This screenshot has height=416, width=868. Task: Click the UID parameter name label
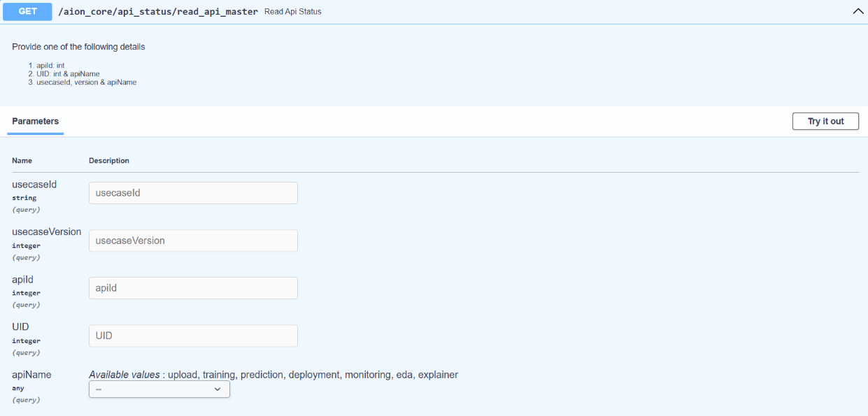click(21, 327)
